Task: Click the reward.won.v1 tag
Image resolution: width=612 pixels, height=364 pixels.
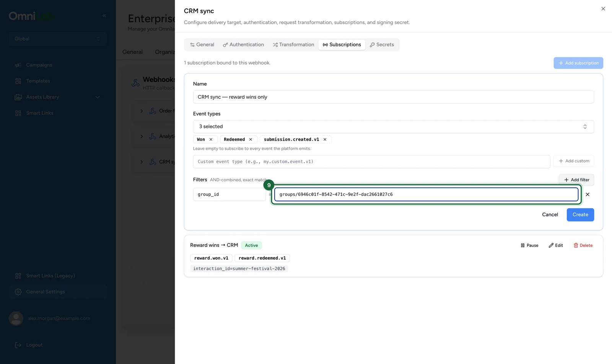Action: 211,258
